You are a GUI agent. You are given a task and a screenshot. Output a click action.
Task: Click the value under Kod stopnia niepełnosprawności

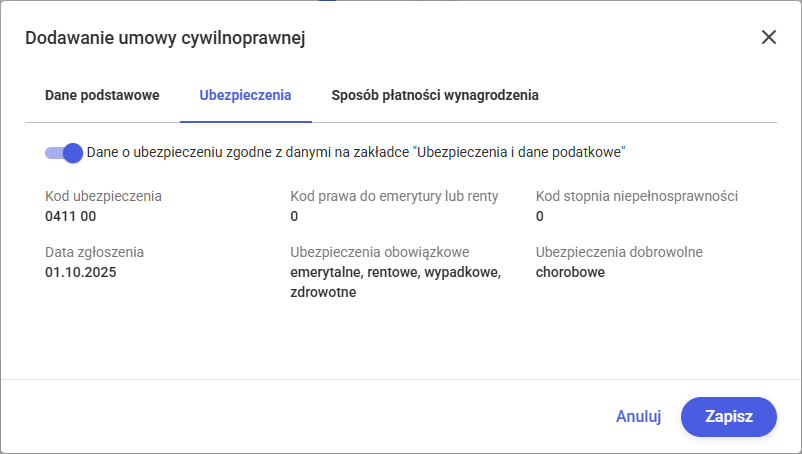(x=540, y=216)
